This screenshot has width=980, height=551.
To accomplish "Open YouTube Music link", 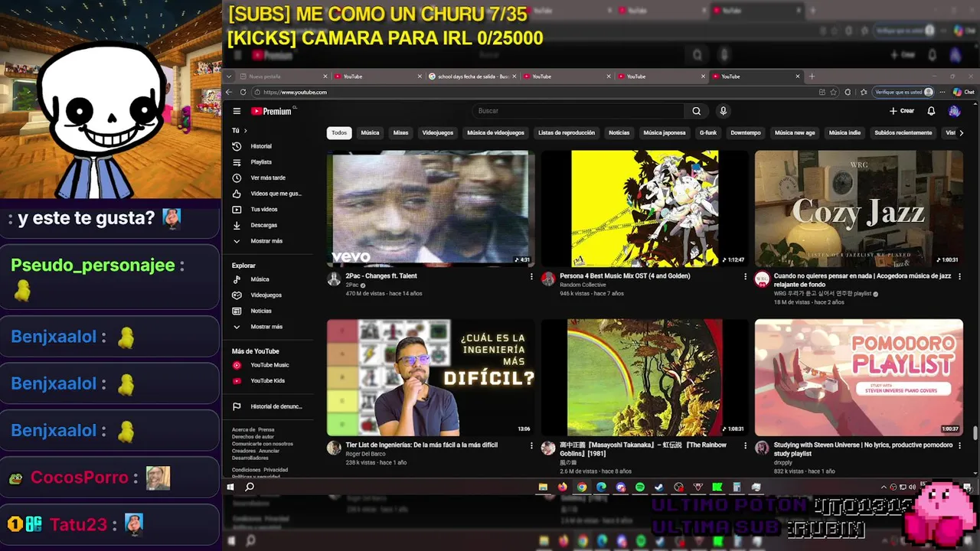I will tap(269, 365).
